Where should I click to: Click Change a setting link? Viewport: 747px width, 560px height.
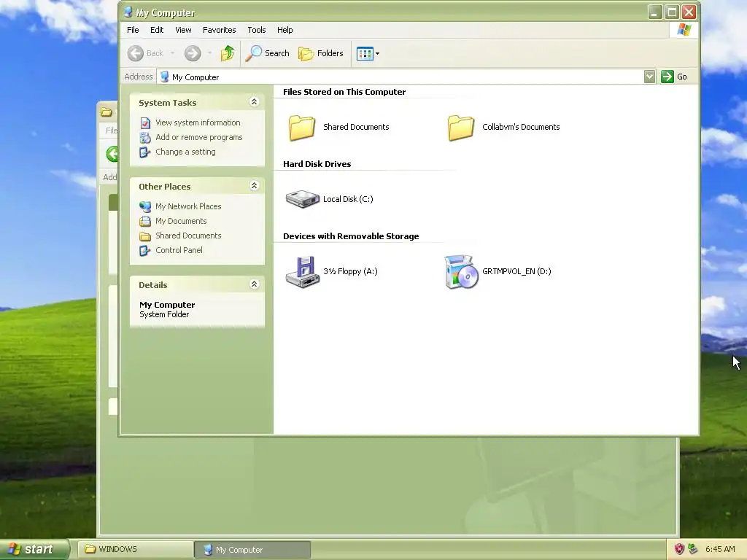tap(185, 152)
